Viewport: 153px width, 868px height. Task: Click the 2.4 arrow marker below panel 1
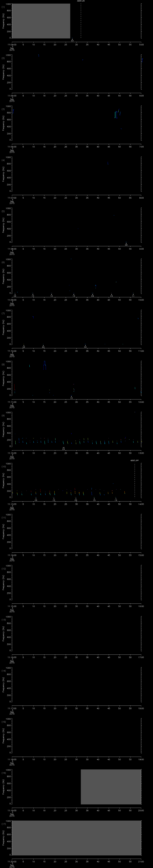pyautogui.click(x=72, y=40)
